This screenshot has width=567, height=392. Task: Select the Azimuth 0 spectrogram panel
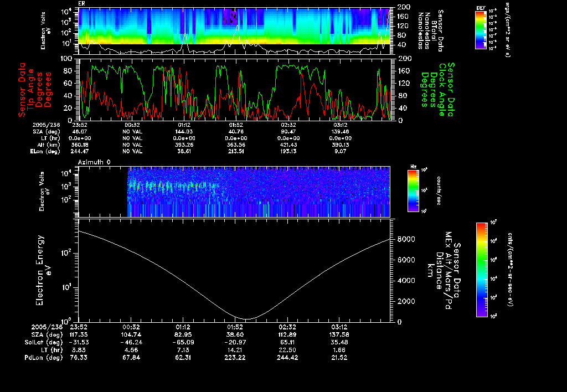point(234,192)
